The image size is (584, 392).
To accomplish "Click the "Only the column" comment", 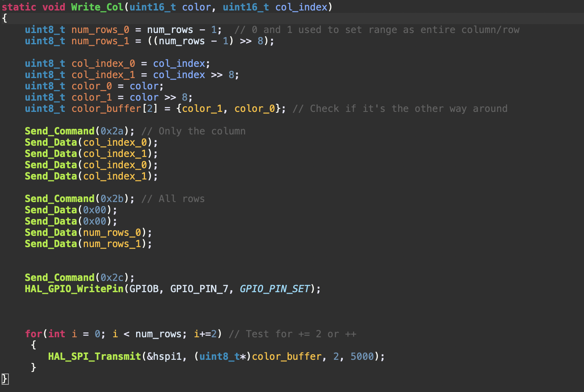I will (193, 131).
